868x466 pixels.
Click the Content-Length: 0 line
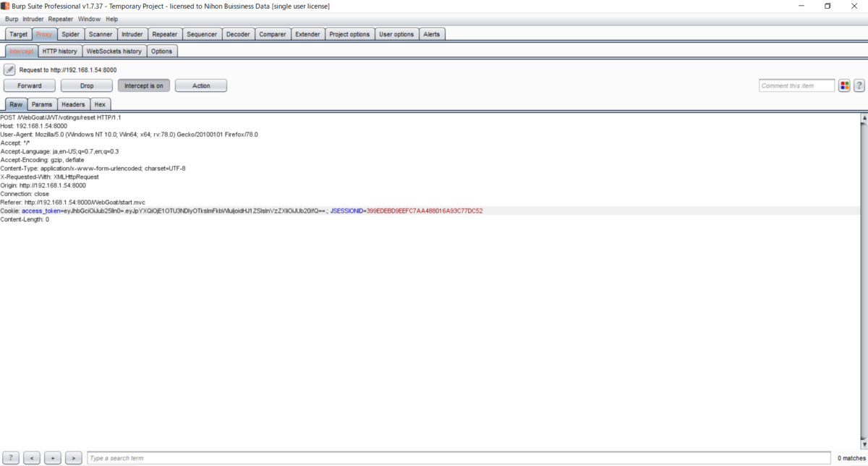(25, 219)
